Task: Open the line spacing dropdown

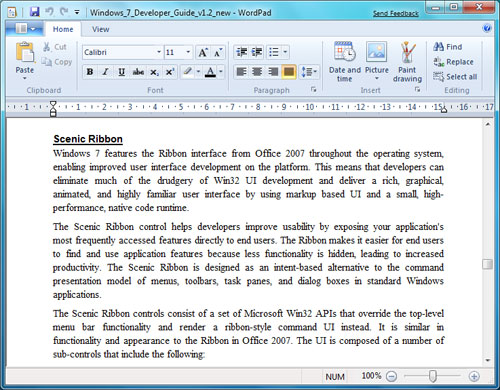Action: pos(309,72)
